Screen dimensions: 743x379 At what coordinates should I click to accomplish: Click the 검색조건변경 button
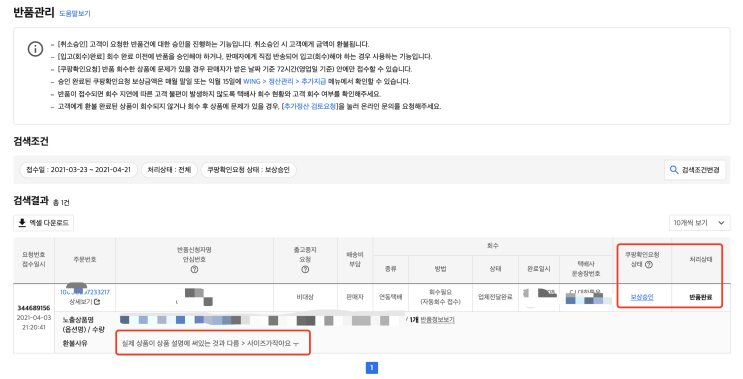[695, 170]
